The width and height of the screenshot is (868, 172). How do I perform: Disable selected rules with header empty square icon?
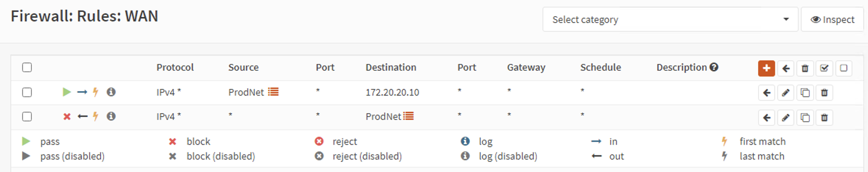844,68
